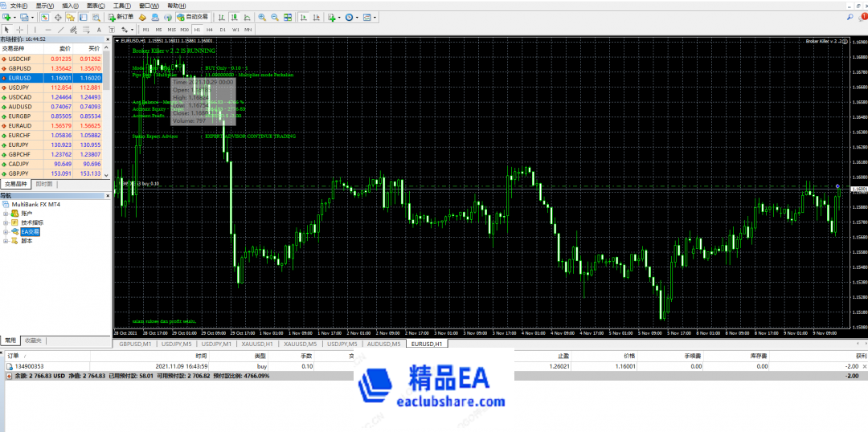Open the 文件 file menu
The width and height of the screenshot is (868, 432).
click(x=18, y=5)
